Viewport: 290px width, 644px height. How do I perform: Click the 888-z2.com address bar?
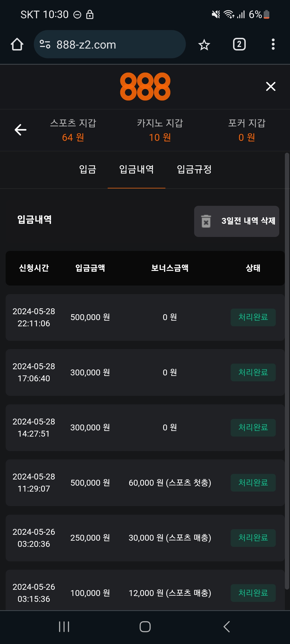coord(113,45)
